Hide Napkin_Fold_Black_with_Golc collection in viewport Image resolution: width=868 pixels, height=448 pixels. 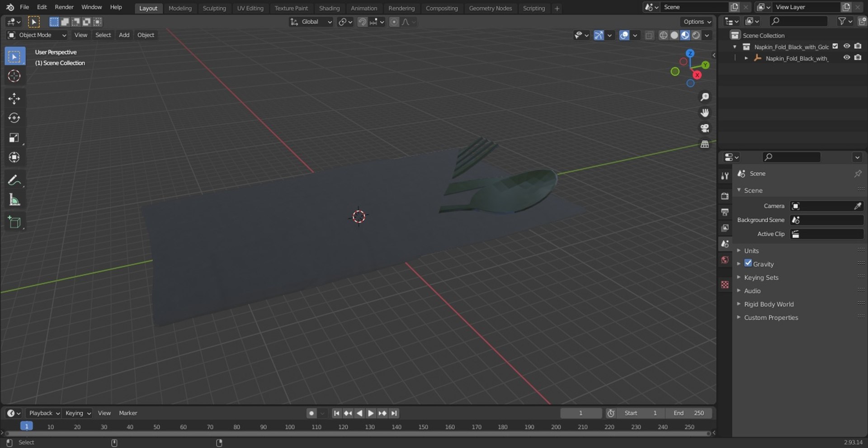(847, 46)
